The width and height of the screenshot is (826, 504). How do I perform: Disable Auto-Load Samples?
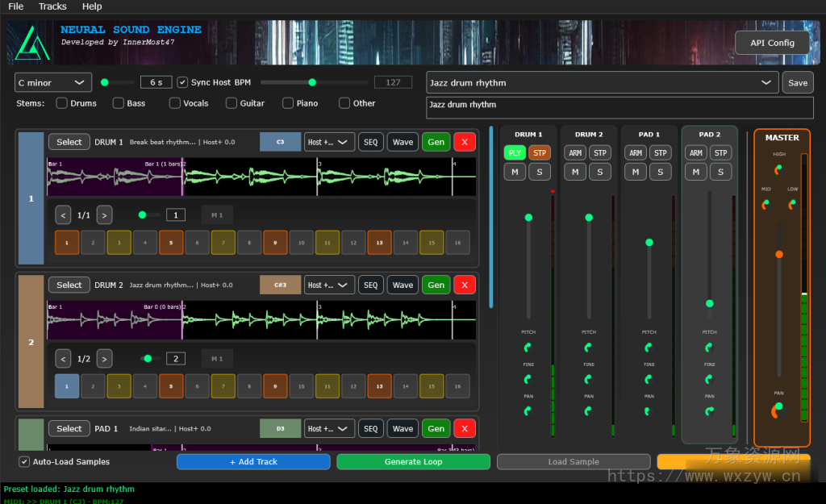click(24, 461)
